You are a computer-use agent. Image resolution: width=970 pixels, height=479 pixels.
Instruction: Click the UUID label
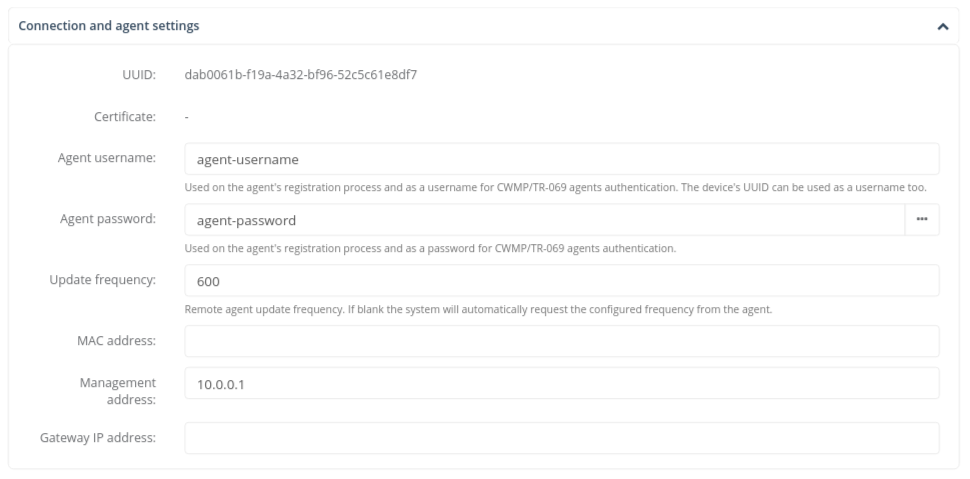click(139, 74)
